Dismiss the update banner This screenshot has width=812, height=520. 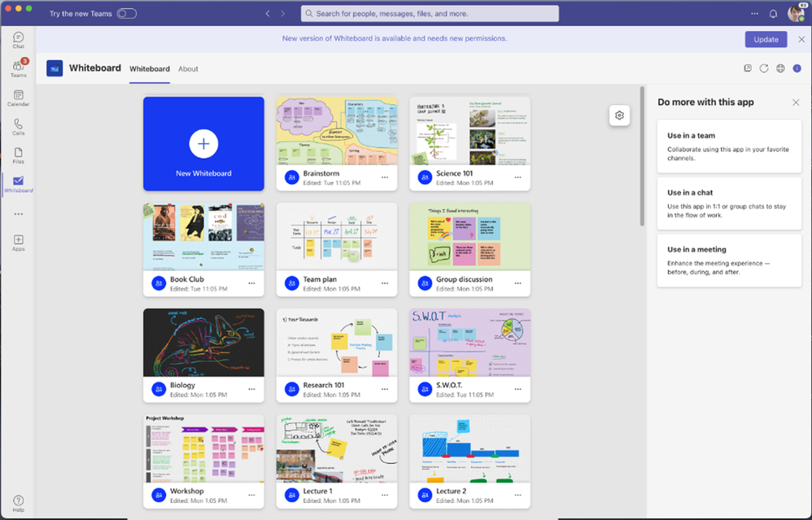click(801, 39)
